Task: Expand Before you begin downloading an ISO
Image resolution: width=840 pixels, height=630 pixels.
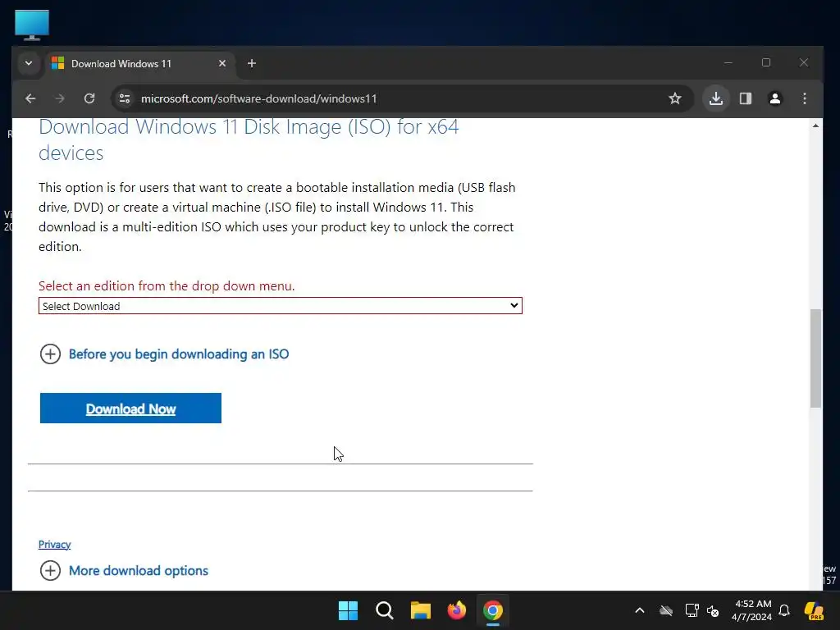Action: coord(164,354)
